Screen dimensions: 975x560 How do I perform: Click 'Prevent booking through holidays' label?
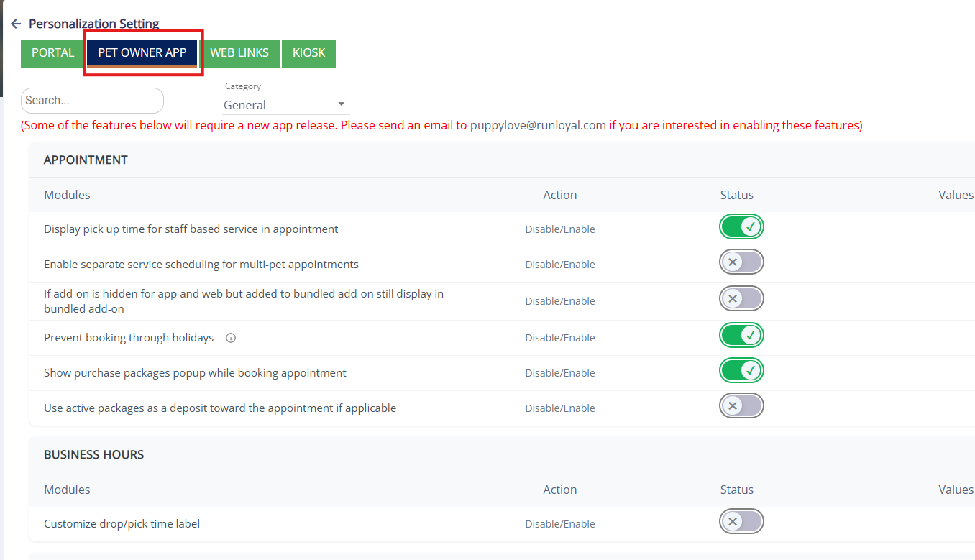click(129, 338)
